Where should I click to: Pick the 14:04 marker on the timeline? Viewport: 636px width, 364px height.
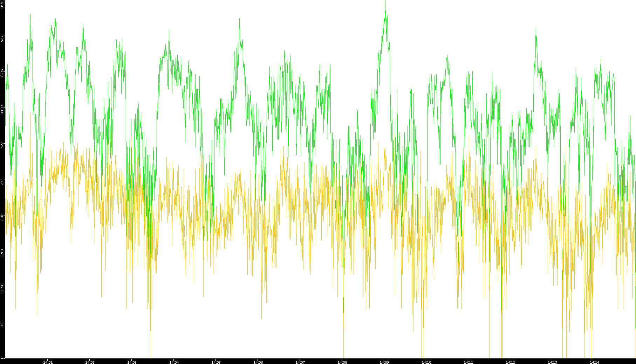tap(174, 362)
